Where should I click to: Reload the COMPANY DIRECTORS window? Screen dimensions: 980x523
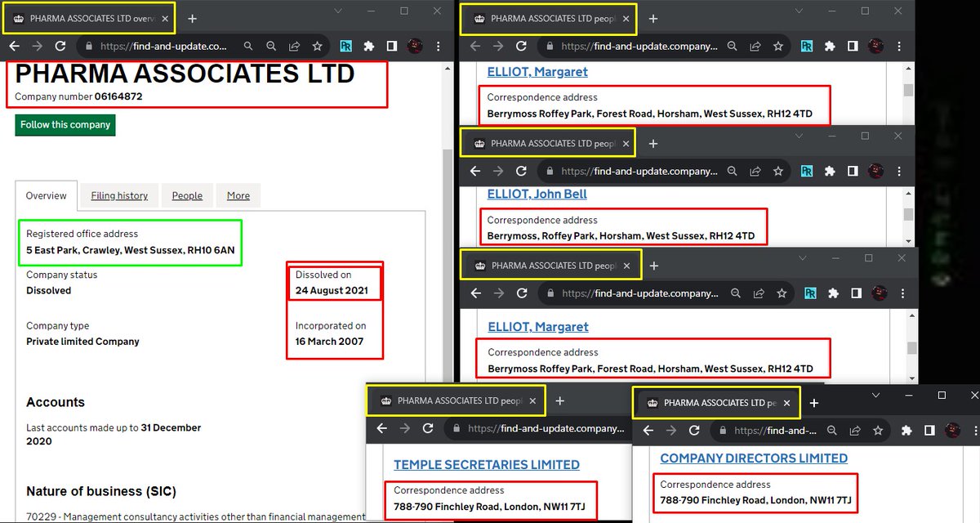[x=694, y=430]
